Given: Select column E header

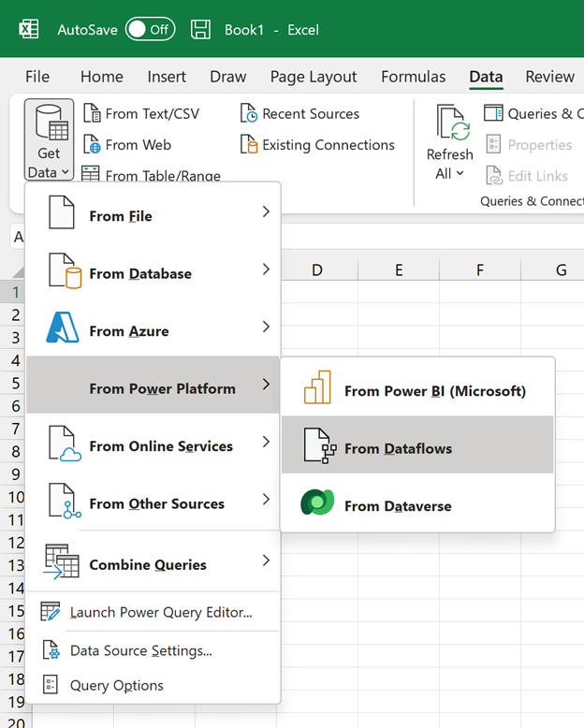Looking at the screenshot, I should click(399, 269).
